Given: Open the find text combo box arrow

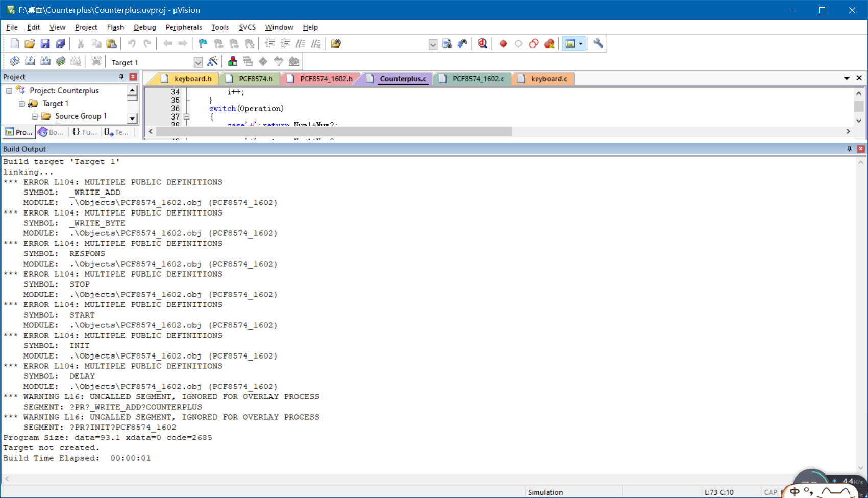Looking at the screenshot, I should tap(433, 44).
